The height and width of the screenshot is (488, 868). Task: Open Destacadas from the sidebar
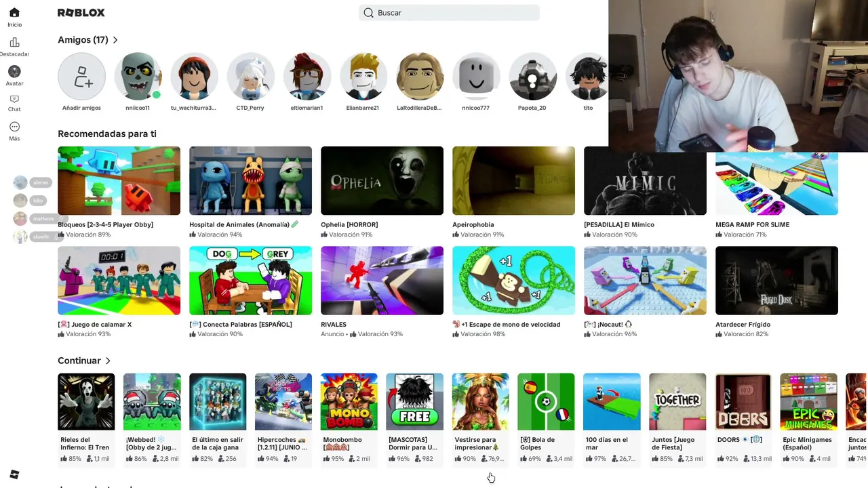14,47
